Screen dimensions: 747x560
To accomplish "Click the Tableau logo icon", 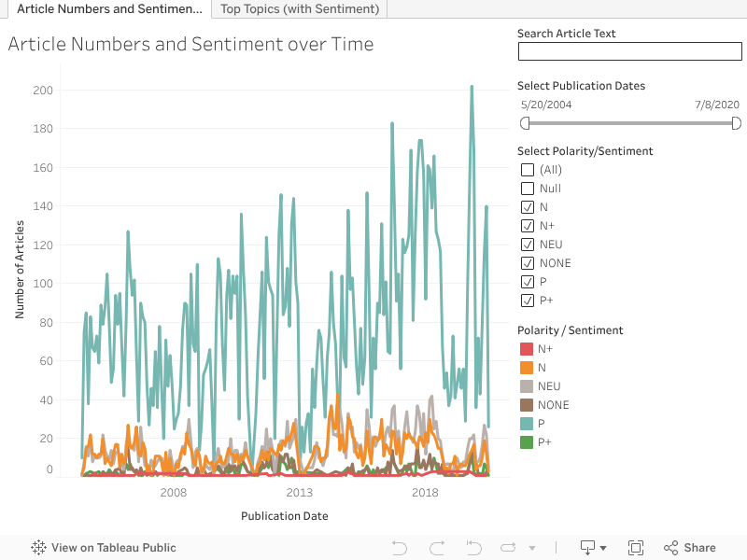I will pyautogui.click(x=39, y=548).
